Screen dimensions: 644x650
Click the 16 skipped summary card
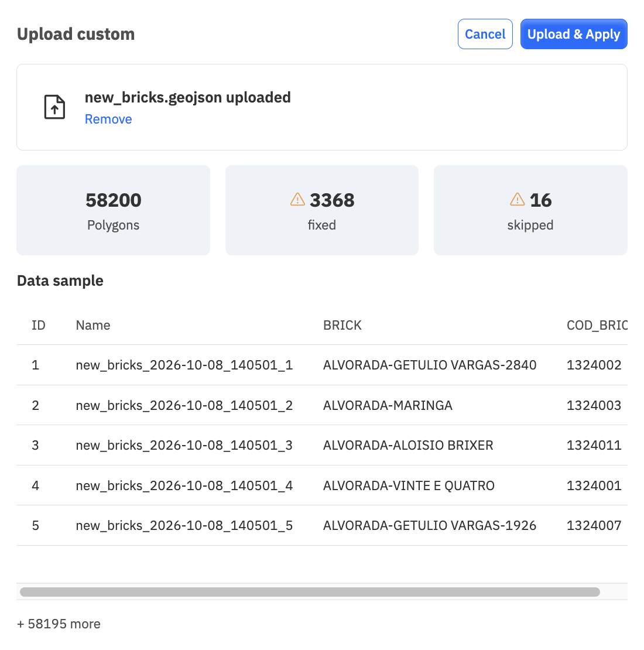tap(530, 210)
